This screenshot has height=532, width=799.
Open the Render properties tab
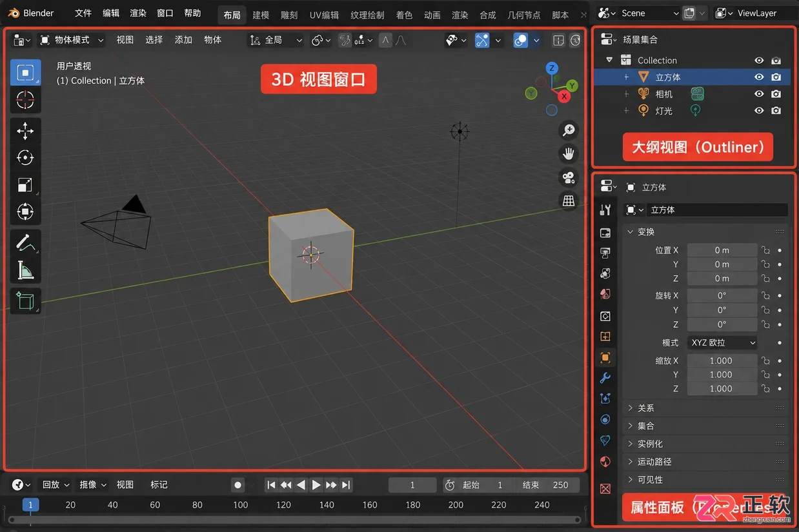(x=605, y=233)
